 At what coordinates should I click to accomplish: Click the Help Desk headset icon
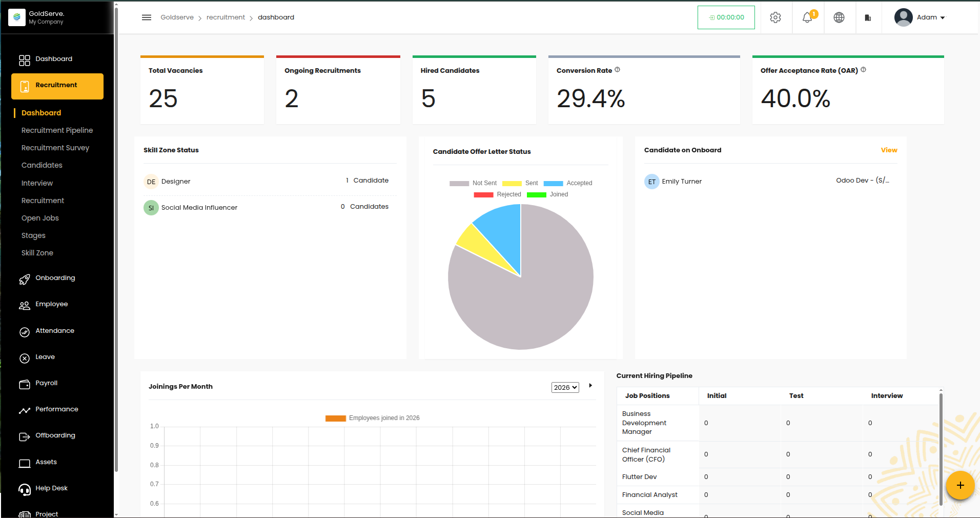(25, 490)
